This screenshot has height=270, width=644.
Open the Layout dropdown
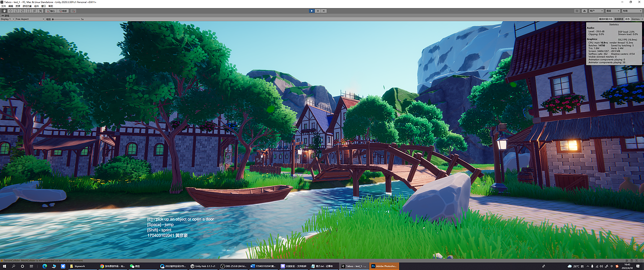click(632, 11)
